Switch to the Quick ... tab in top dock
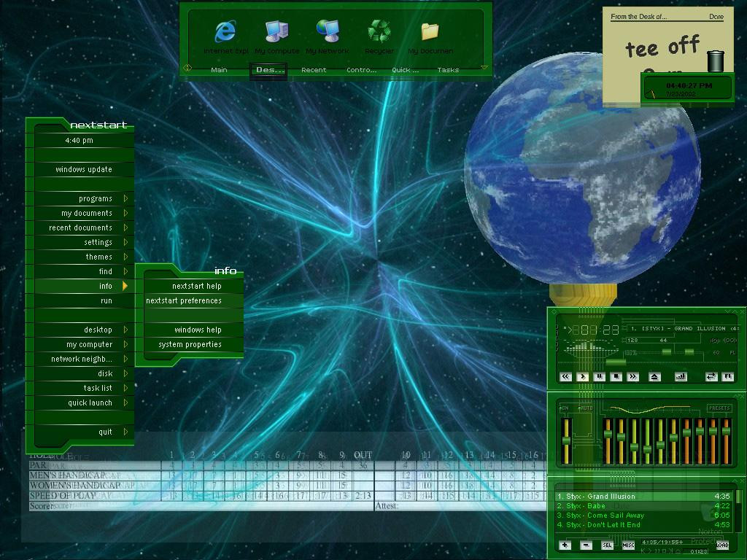747x560 pixels. pyautogui.click(x=406, y=70)
